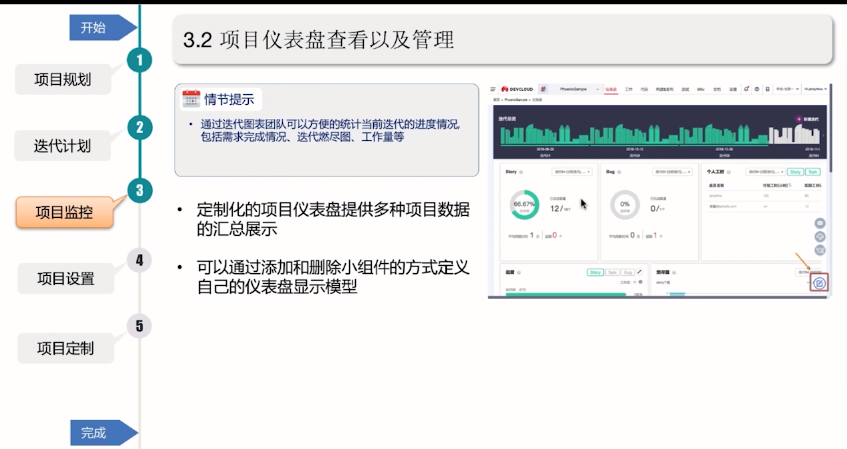Click the gray step number 5 circle
This screenshot has height=449, width=847.
point(139,326)
